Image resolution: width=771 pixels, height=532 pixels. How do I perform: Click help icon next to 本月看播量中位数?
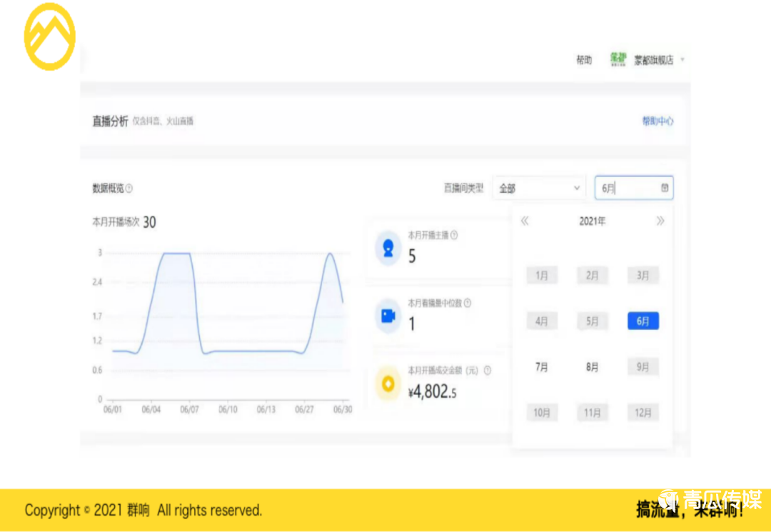468,303
